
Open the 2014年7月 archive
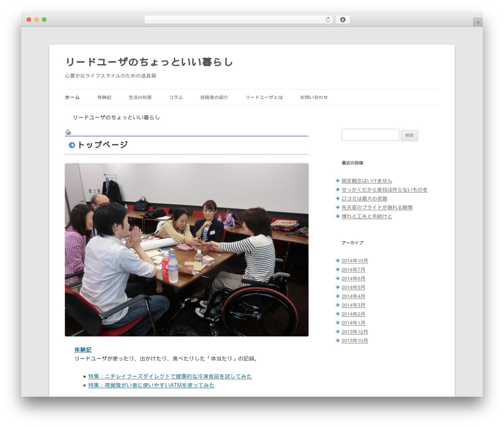353,270
